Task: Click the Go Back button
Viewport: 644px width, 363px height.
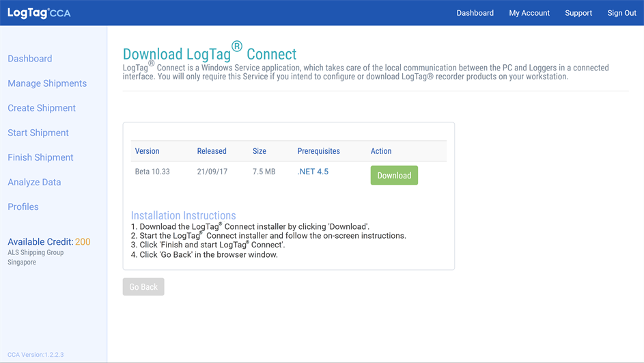Action: point(143,286)
